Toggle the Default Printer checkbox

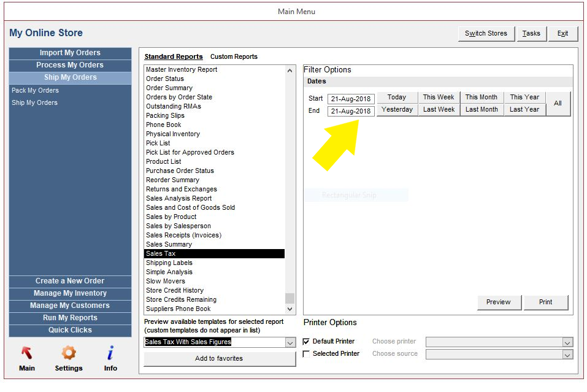click(306, 342)
